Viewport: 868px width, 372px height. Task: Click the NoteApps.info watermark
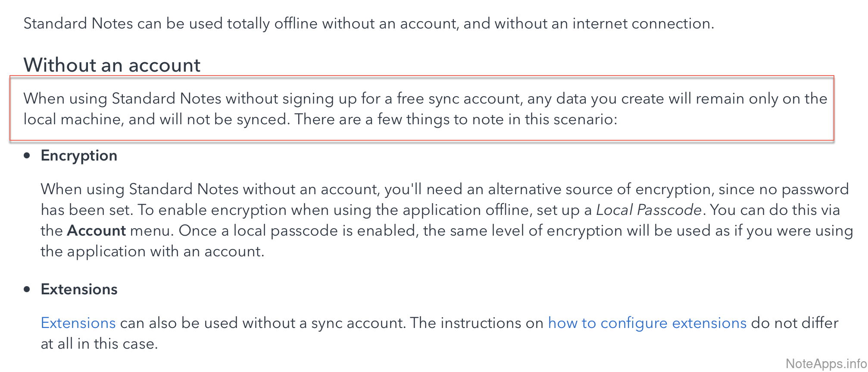tap(826, 364)
